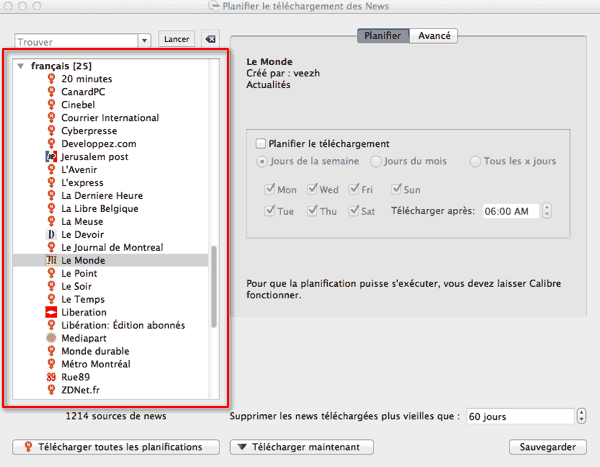Click the CanardPC recipe icon
The image size is (600, 467).
[51, 91]
